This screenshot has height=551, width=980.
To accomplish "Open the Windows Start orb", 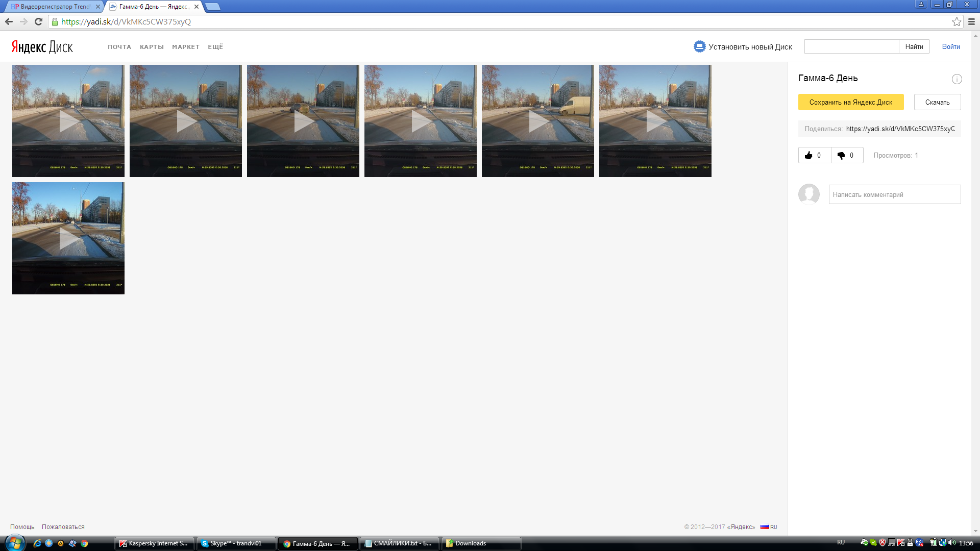I will coord(14,543).
